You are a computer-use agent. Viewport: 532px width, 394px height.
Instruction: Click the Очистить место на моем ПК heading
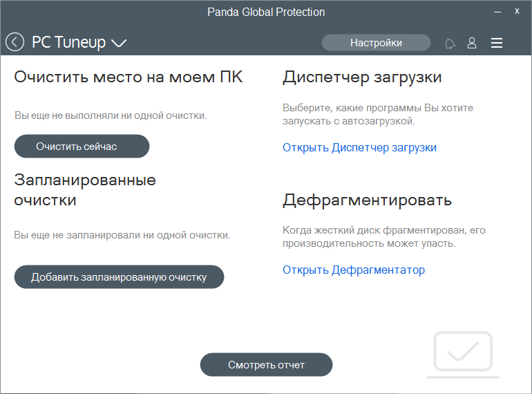click(129, 77)
